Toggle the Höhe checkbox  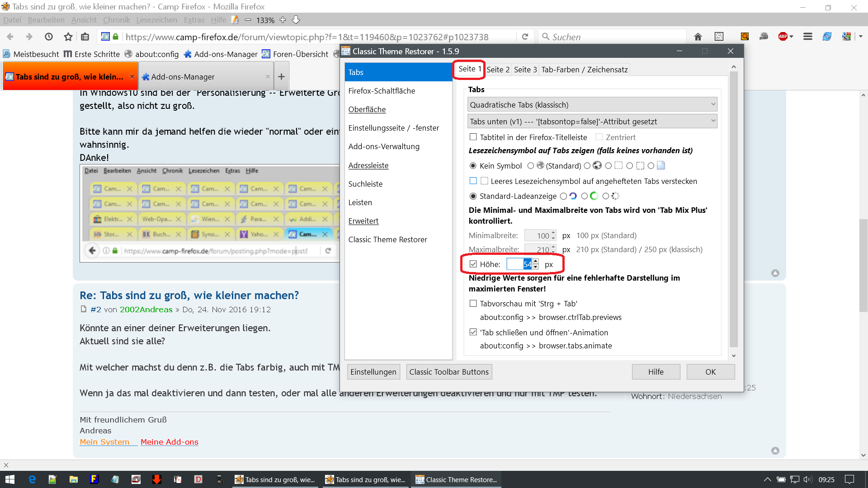tap(473, 264)
